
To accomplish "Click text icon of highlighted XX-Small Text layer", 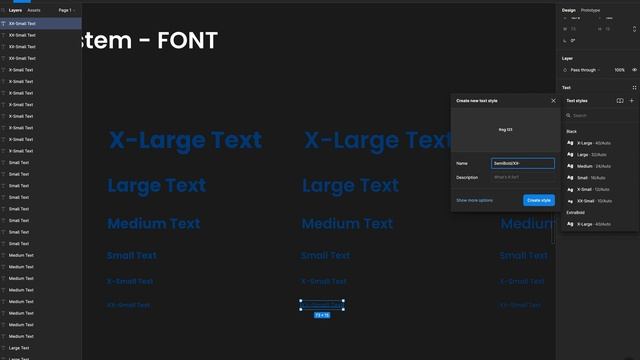I will coord(3,24).
